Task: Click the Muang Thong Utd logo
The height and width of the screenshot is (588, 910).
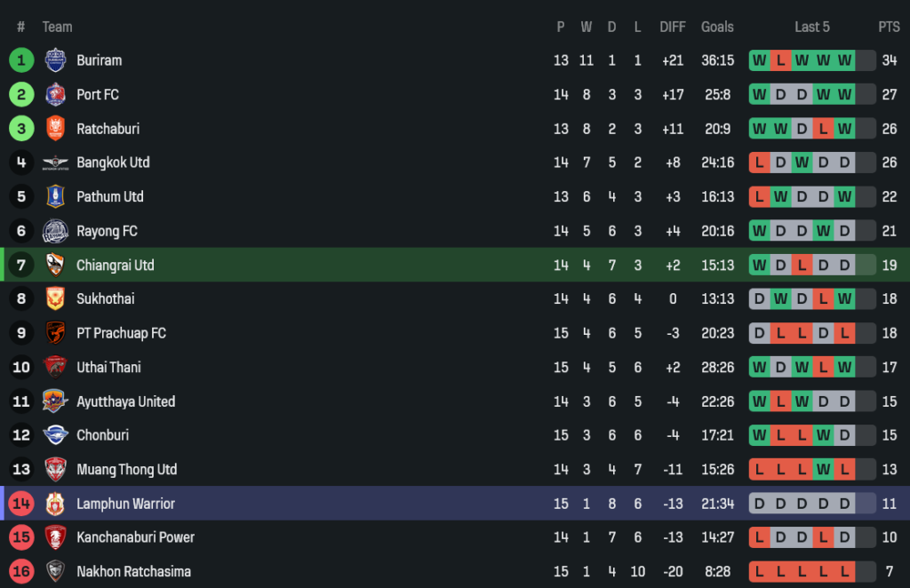Action: click(55, 469)
